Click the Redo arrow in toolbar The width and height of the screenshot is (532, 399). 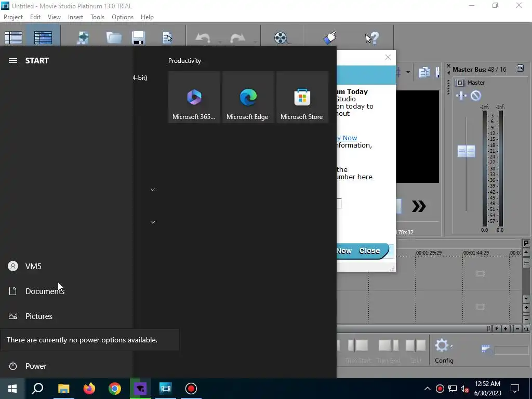tap(237, 37)
